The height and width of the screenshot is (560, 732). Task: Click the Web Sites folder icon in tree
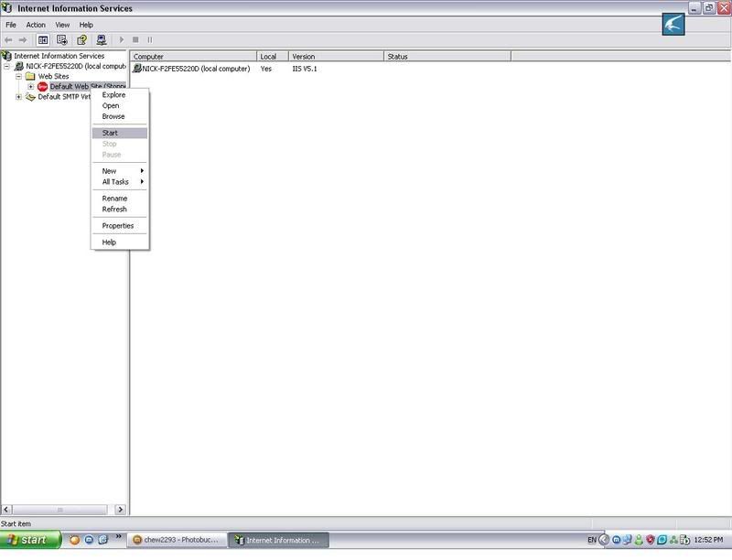(x=30, y=76)
